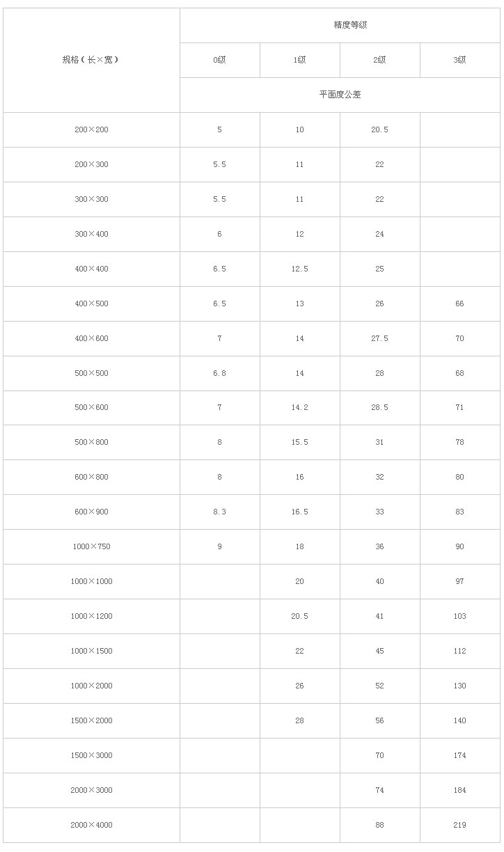This screenshot has width=504, height=852.
Task: Click the 8.3 value in 600×900 row
Action: point(220,512)
